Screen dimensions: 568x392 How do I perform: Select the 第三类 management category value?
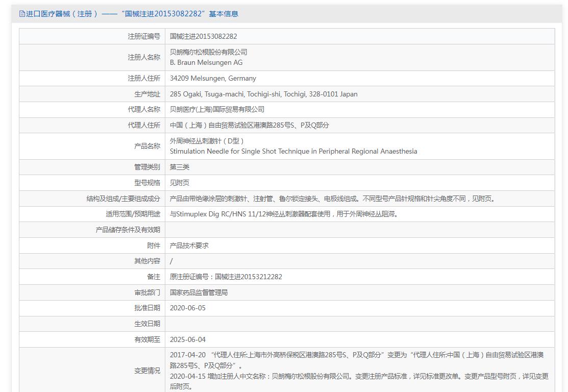point(179,167)
